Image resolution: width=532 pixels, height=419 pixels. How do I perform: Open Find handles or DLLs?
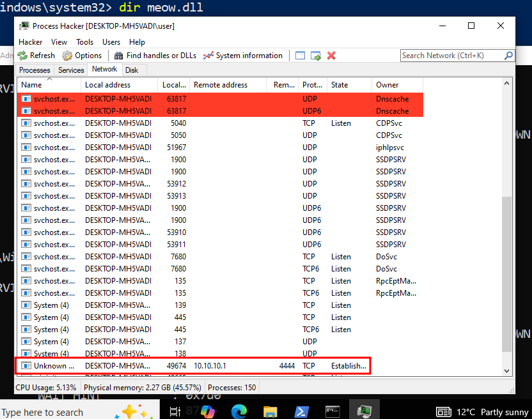(155, 56)
